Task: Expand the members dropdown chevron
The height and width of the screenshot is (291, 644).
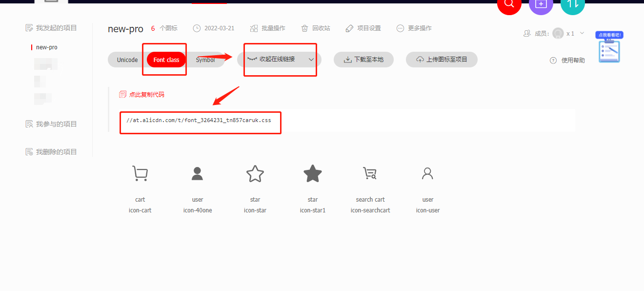Action: tap(582, 33)
